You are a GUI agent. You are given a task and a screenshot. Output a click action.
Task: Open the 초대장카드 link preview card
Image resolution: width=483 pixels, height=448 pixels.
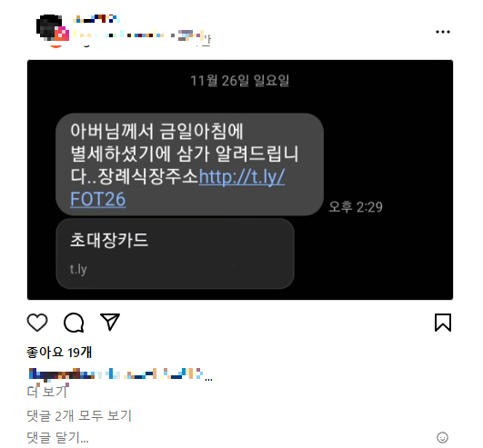pos(175,254)
